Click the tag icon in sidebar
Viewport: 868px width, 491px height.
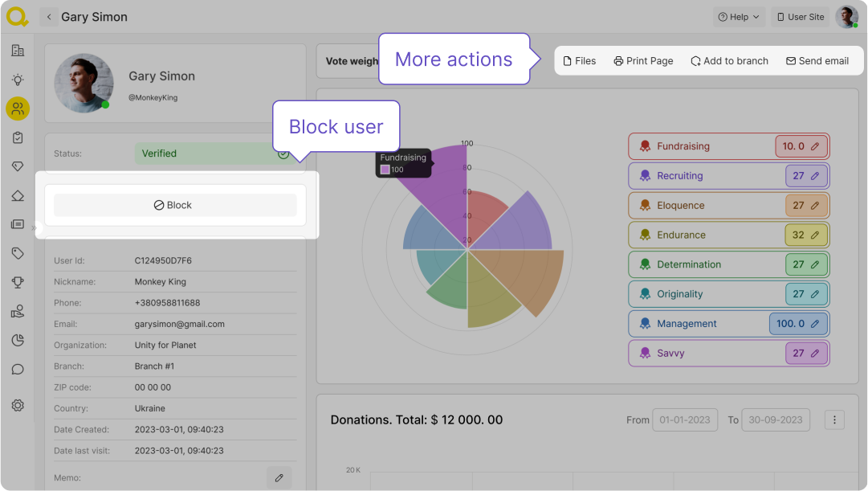click(18, 253)
